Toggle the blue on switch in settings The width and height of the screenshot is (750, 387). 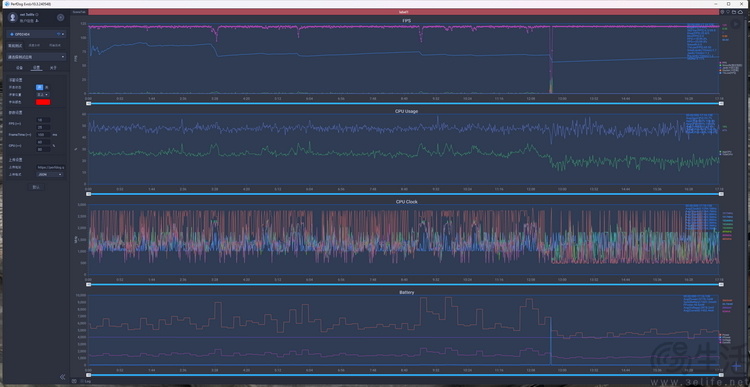40,87
